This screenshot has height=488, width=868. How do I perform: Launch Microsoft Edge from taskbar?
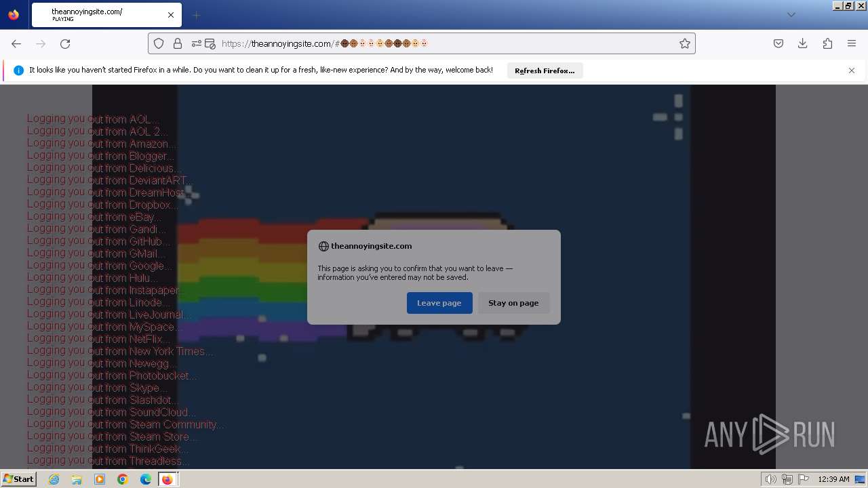[146, 479]
